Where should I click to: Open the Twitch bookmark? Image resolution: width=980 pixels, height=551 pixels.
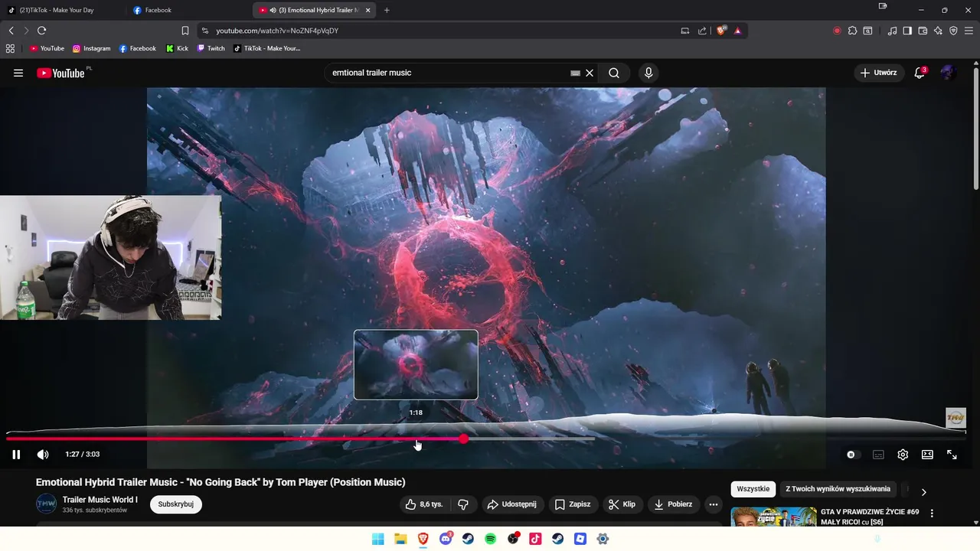211,48
